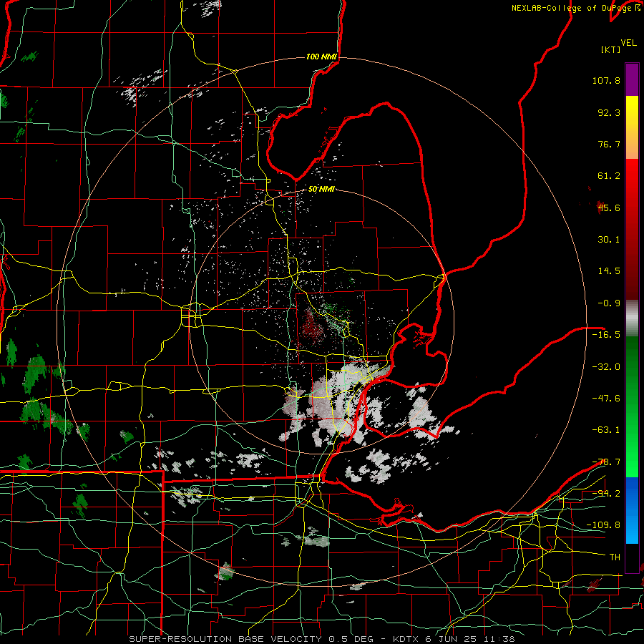Click the -16.5 velocity scale value
Screen dimensions: 644x644
[606, 335]
